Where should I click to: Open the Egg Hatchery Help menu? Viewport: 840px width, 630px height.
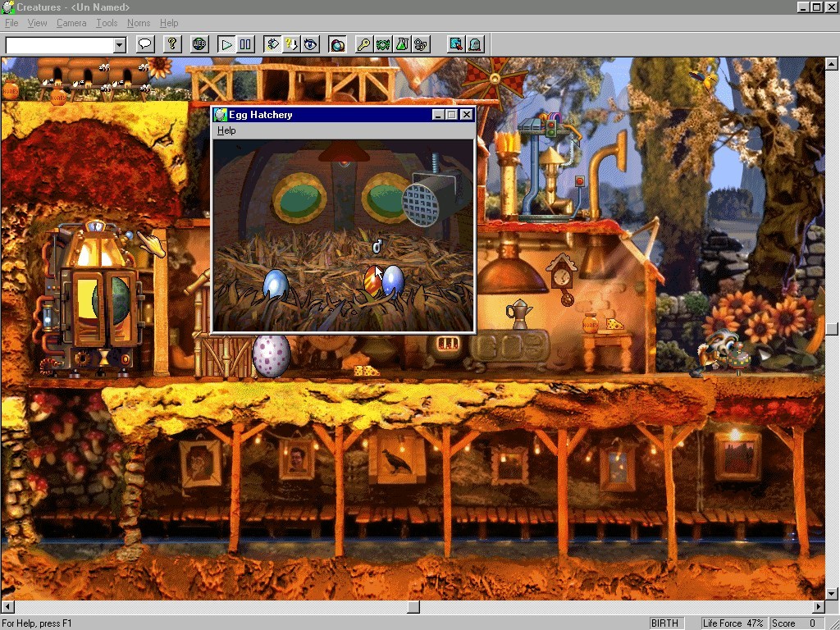coord(226,130)
